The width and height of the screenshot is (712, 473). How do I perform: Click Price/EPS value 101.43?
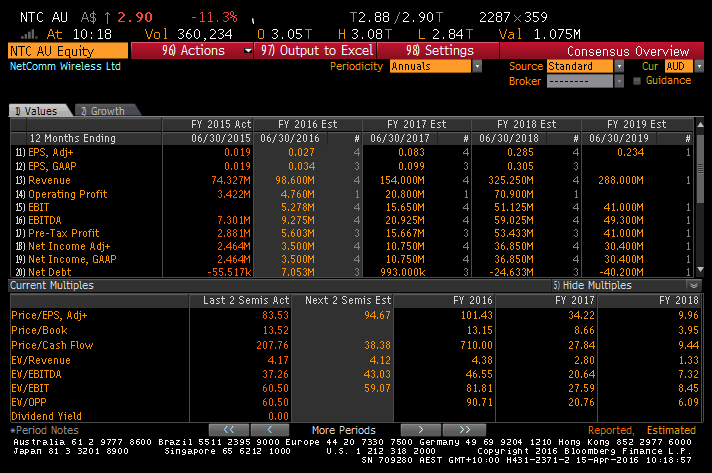click(x=476, y=315)
